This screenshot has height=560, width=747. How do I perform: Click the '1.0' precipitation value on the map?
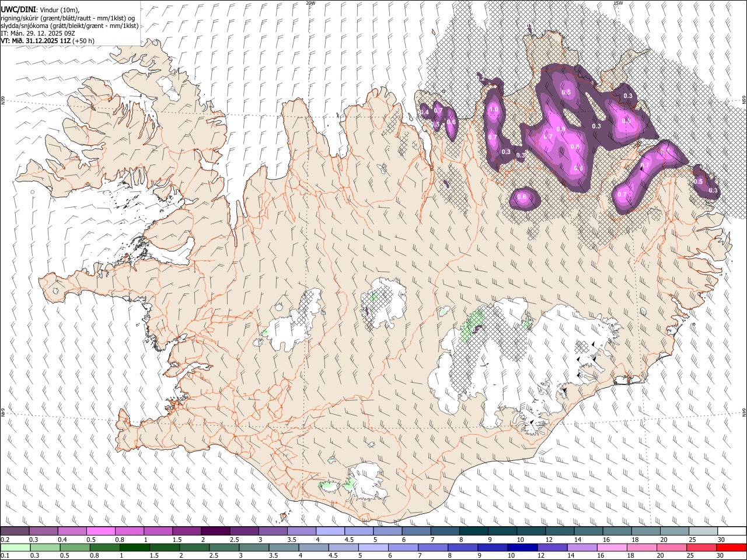[494, 109]
